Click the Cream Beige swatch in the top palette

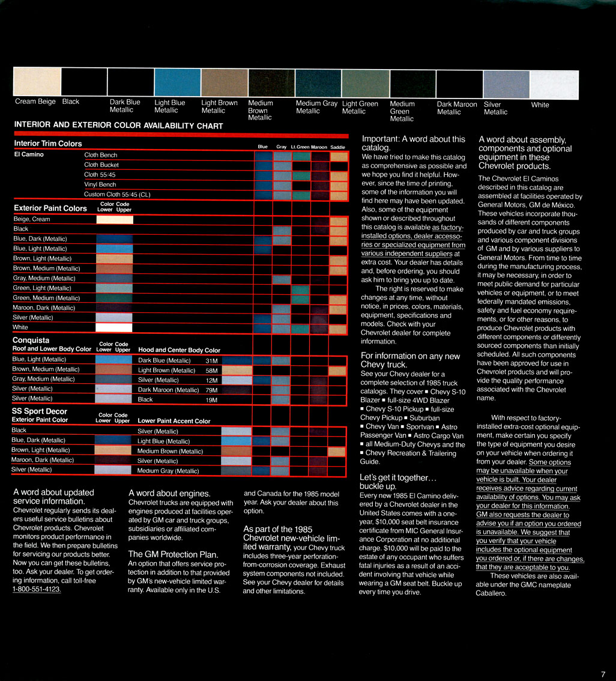point(37,81)
